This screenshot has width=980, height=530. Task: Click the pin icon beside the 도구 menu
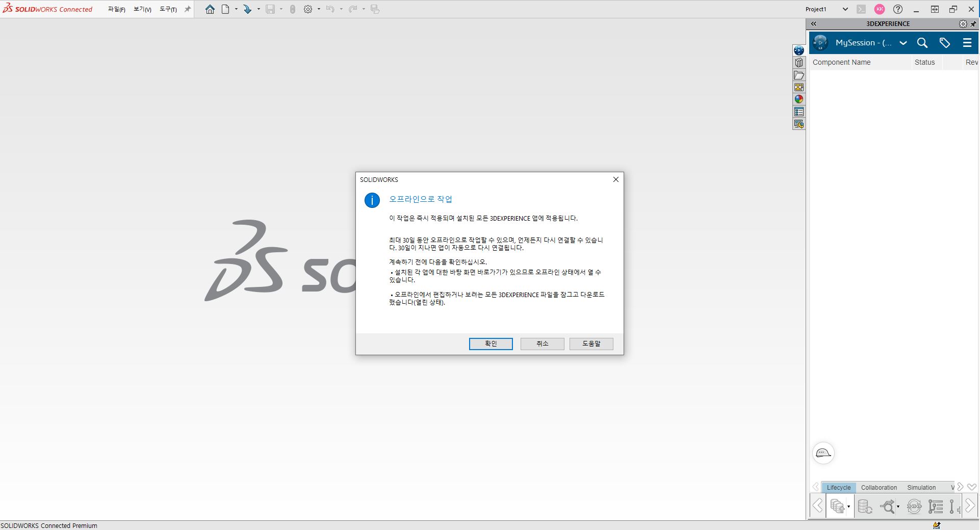tap(187, 9)
